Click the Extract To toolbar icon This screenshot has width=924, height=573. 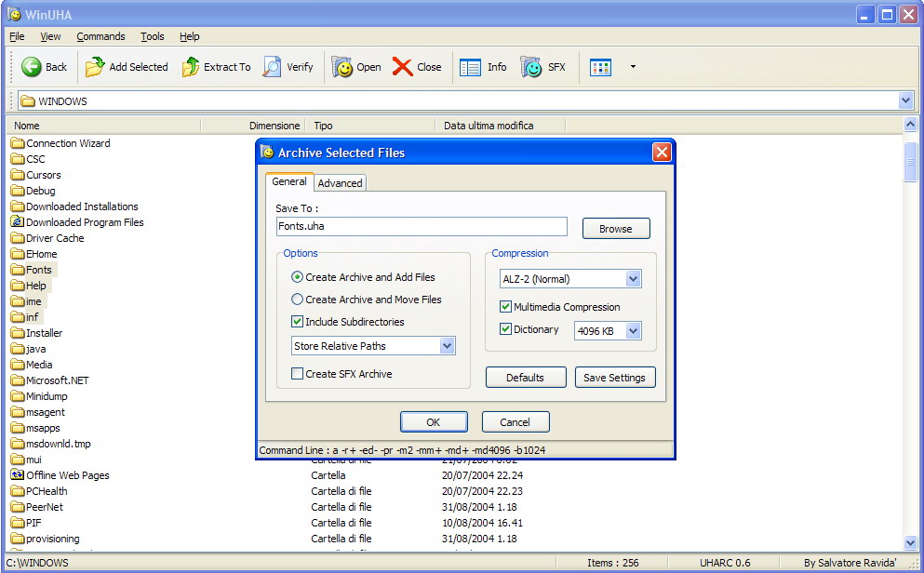(191, 67)
